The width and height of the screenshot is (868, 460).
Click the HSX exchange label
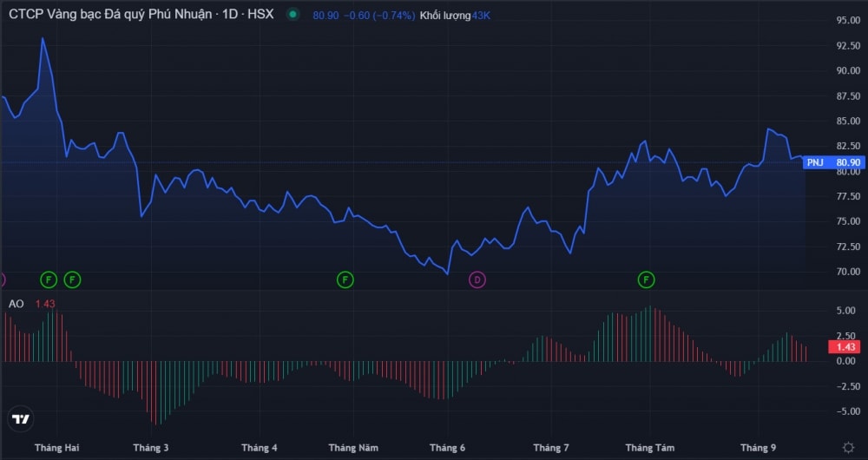tap(260, 15)
